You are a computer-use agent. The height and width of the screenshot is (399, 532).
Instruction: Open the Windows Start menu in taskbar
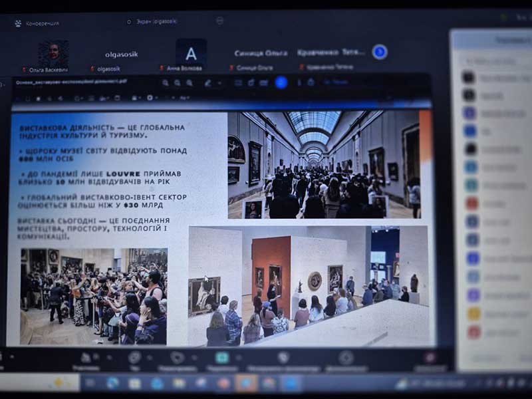tap(90, 383)
